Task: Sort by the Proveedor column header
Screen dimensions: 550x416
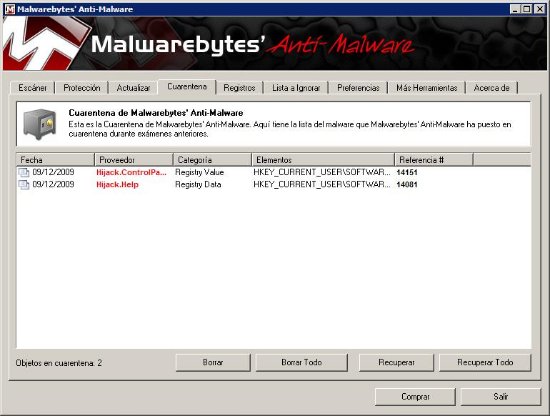Action: [134, 160]
